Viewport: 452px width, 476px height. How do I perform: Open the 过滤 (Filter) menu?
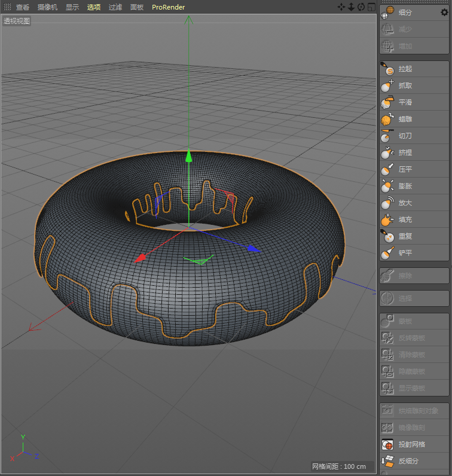click(115, 7)
